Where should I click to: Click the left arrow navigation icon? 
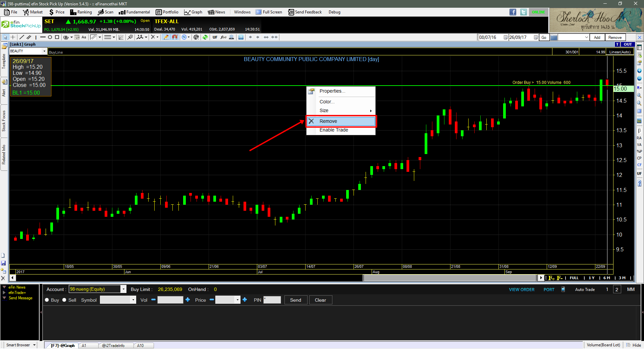point(250,37)
